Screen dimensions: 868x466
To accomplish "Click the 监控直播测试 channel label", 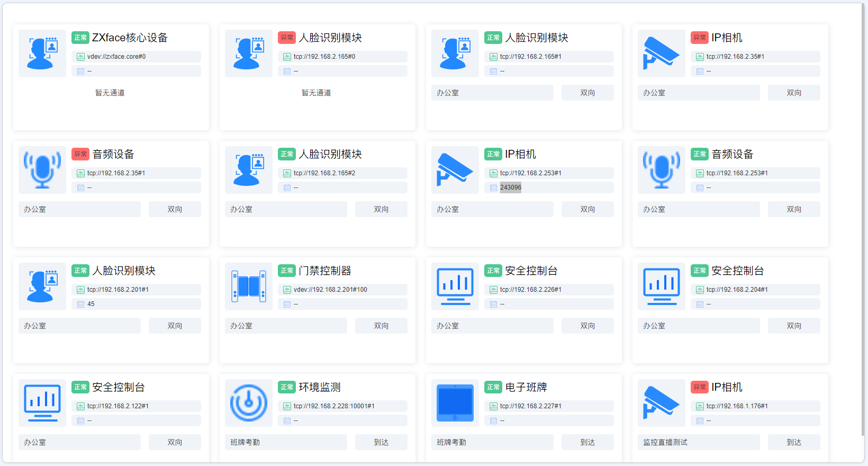I will [x=665, y=442].
